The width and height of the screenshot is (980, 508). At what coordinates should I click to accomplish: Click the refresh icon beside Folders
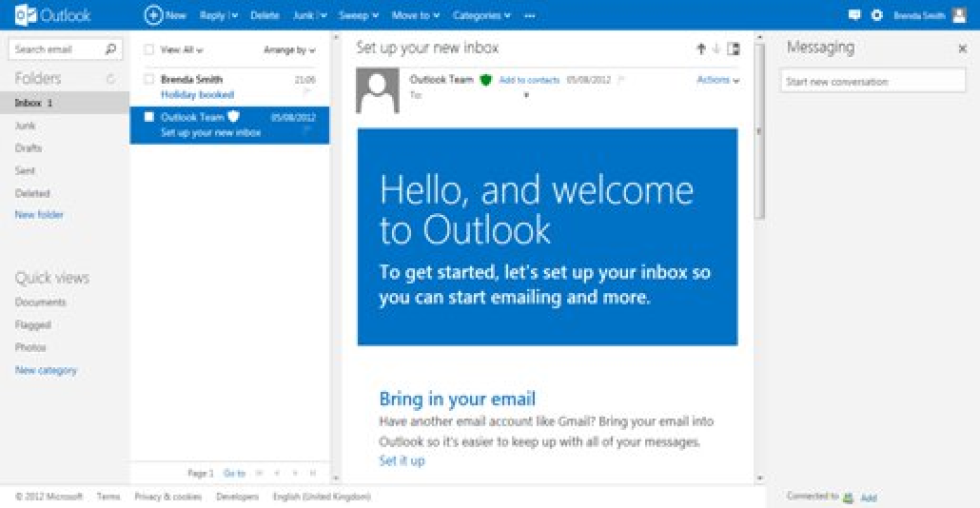[x=111, y=78]
